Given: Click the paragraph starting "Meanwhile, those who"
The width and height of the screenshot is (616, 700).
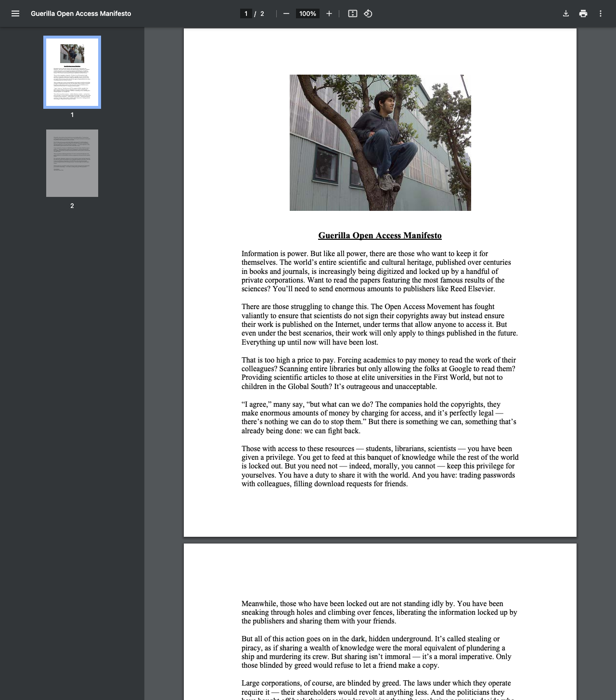Looking at the screenshot, I should tap(379, 612).
